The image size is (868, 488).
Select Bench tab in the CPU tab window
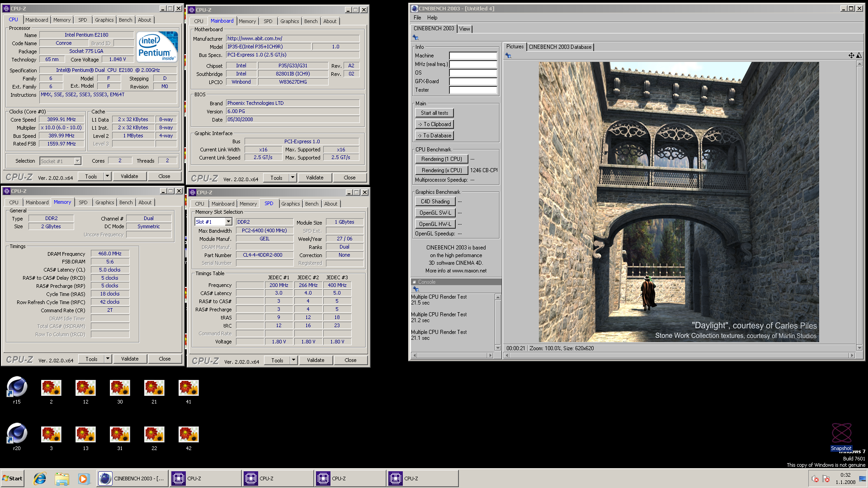pyautogui.click(x=126, y=20)
